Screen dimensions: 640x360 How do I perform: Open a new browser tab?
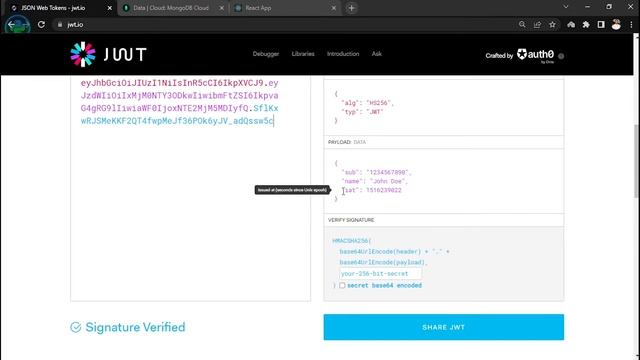(x=351, y=8)
